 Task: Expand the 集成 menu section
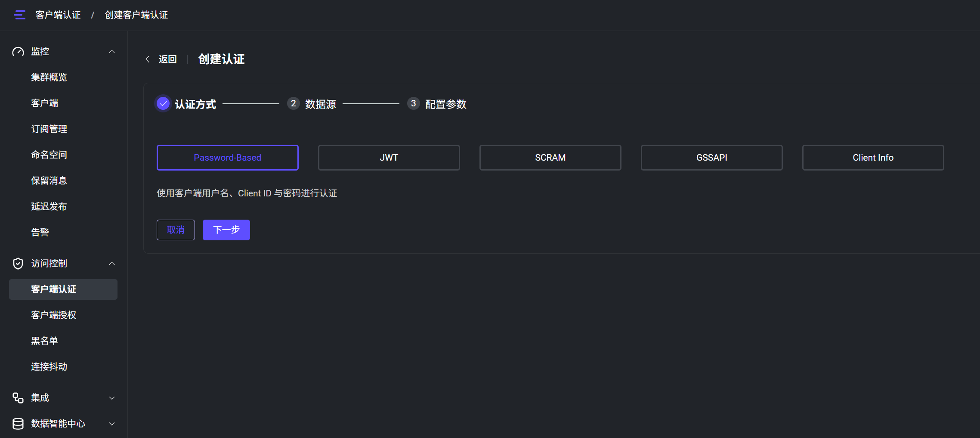pyautogui.click(x=112, y=398)
